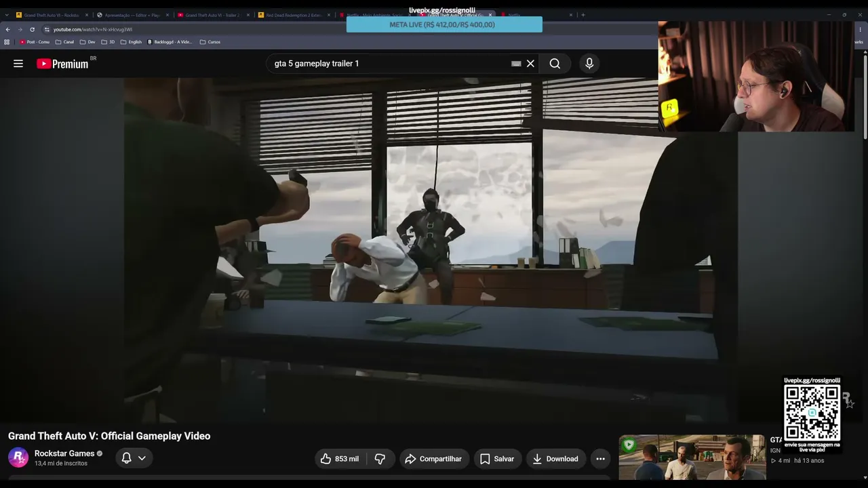Screen dimensions: 868x488
Task: Download the video
Action: (555, 459)
